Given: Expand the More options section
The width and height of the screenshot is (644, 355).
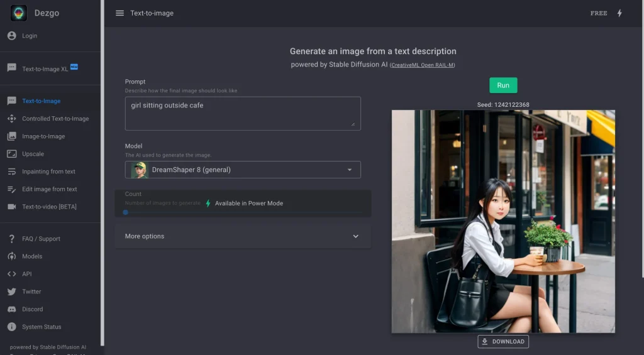Looking at the screenshot, I should click(x=243, y=236).
